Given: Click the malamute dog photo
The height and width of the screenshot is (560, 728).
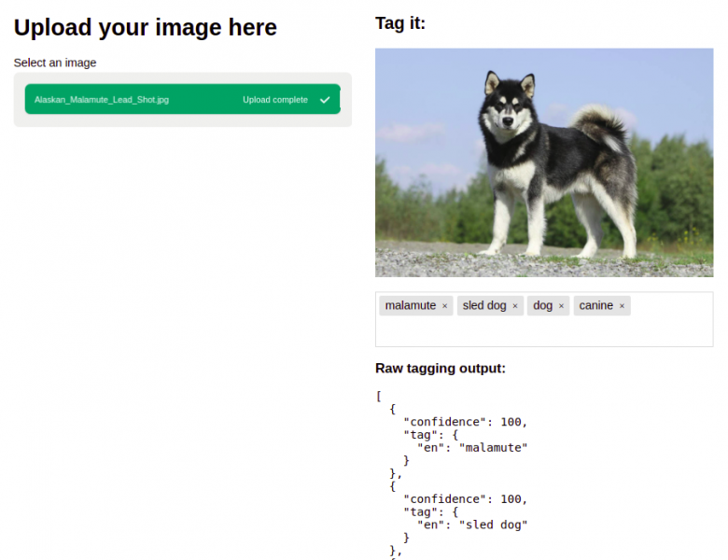Looking at the screenshot, I should (544, 162).
